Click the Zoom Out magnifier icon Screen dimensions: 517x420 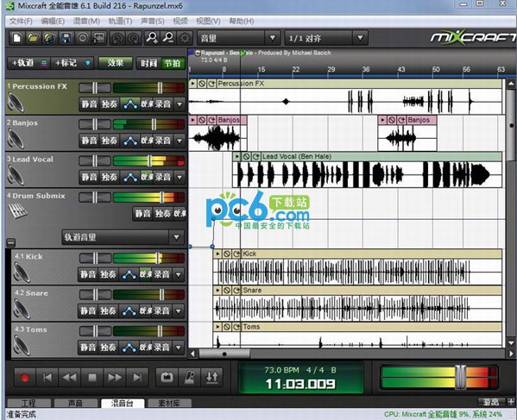point(169,38)
